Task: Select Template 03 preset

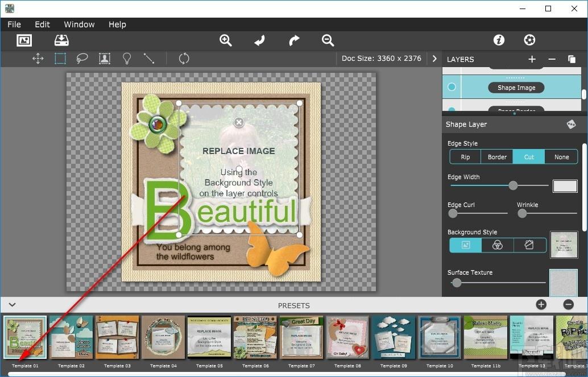Action: click(117, 337)
